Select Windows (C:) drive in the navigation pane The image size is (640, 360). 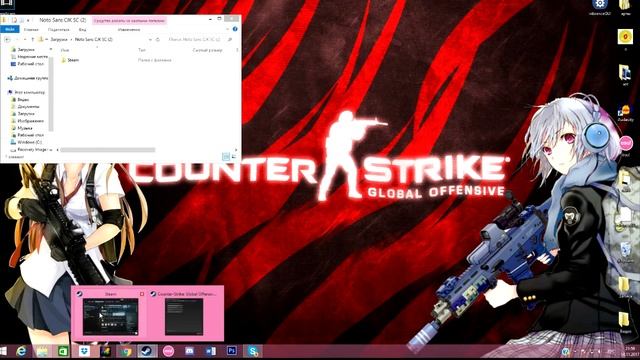(x=27, y=142)
